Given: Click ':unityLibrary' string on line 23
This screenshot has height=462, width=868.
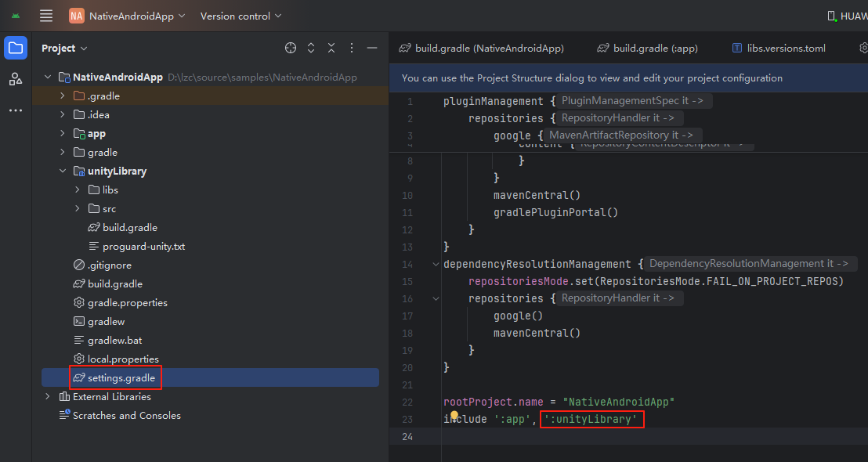Looking at the screenshot, I should [591, 420].
